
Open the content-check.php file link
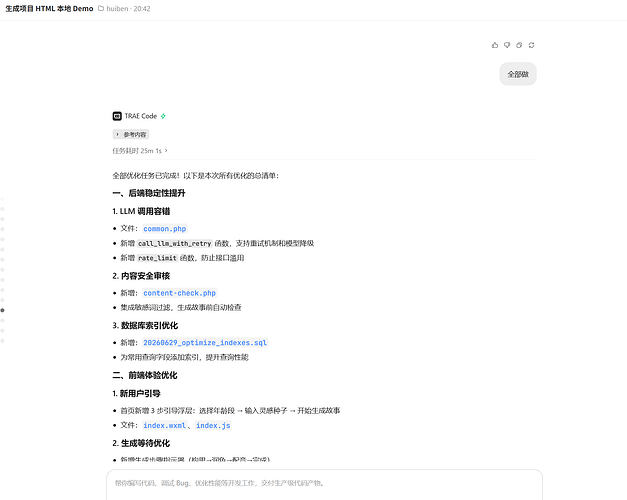[x=180, y=293]
